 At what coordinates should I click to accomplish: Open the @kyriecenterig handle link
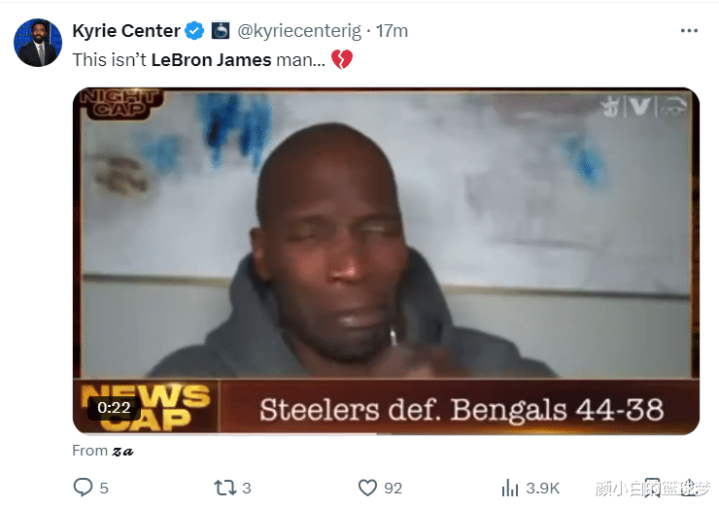pyautogui.click(x=299, y=31)
